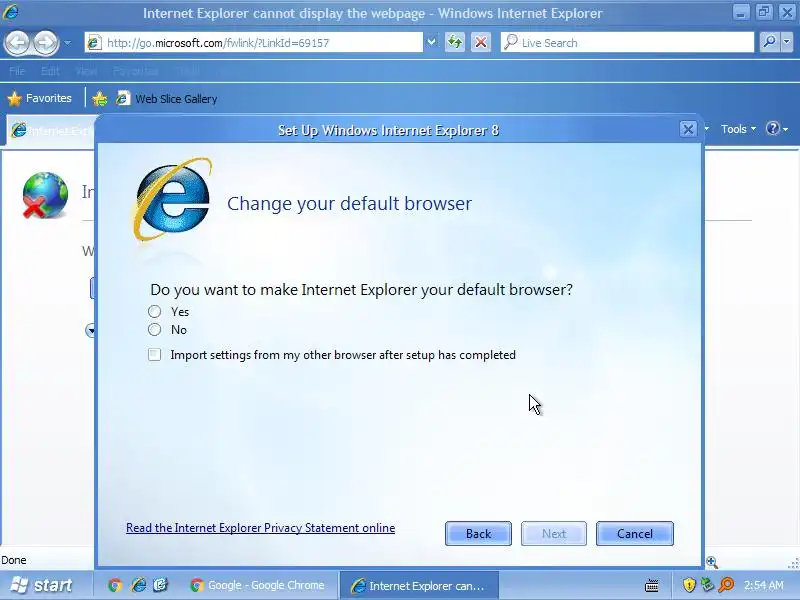Click the magnifier Search button

pyautogui.click(x=769, y=42)
